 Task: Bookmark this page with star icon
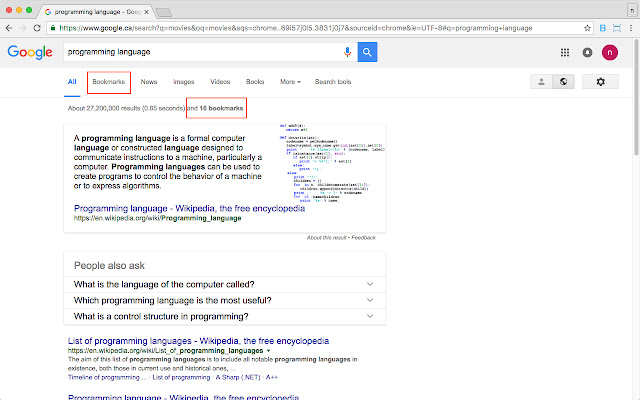[x=587, y=28]
